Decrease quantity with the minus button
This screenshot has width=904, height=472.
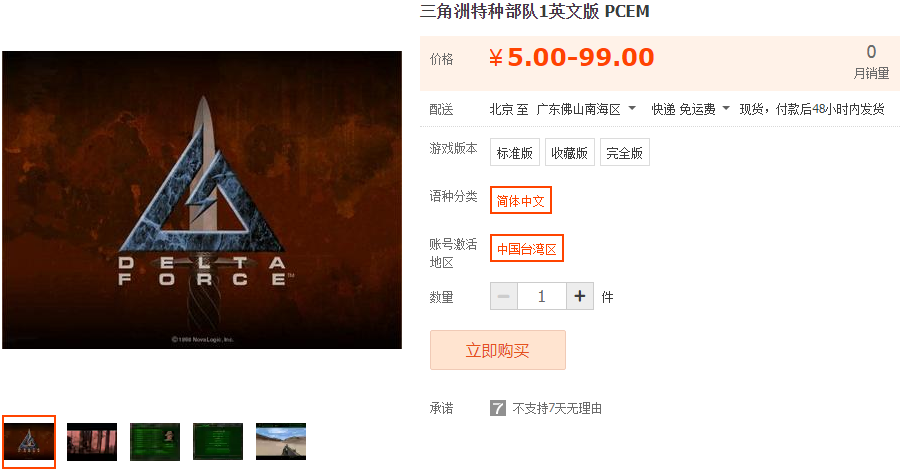[x=504, y=296]
